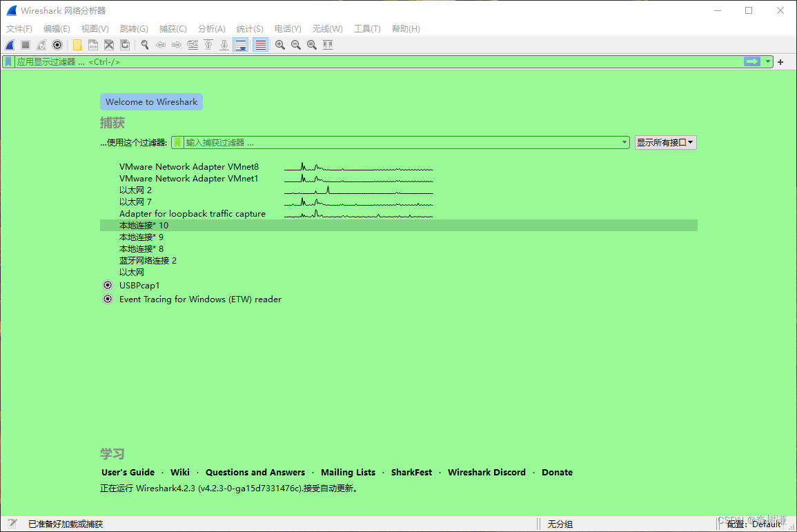Open the SharkFest link
The image size is (797, 532).
(x=411, y=472)
